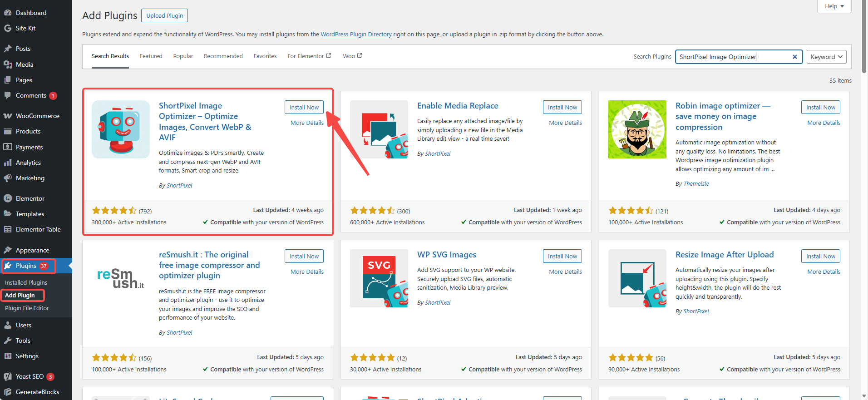This screenshot has height=400, width=868.
Task: Click the Site Kit Google icon
Action: pos(8,28)
